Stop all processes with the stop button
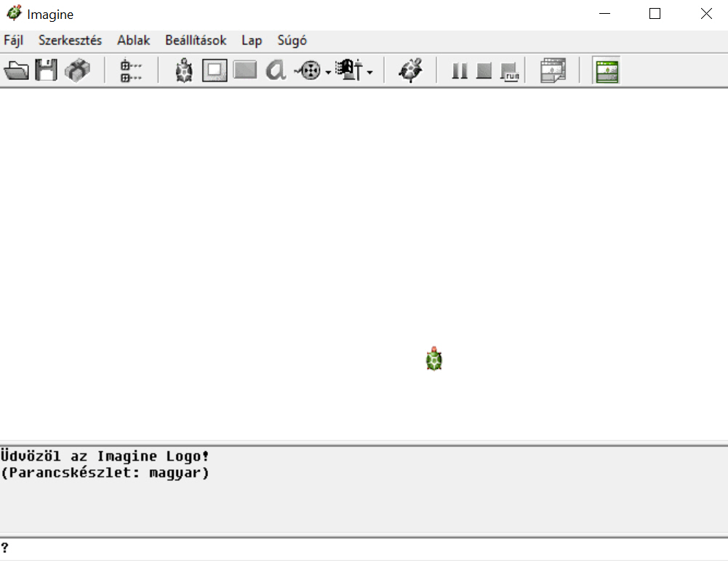The width and height of the screenshot is (728, 561). [484, 71]
